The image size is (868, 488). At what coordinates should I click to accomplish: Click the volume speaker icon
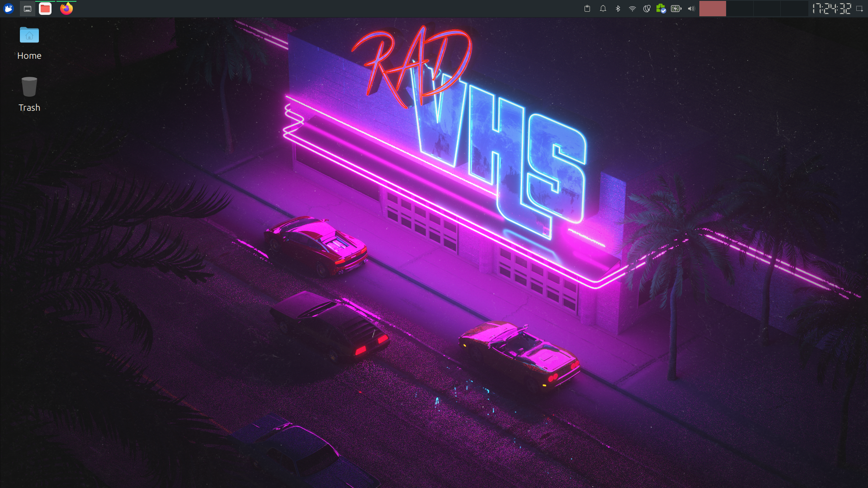click(x=691, y=9)
